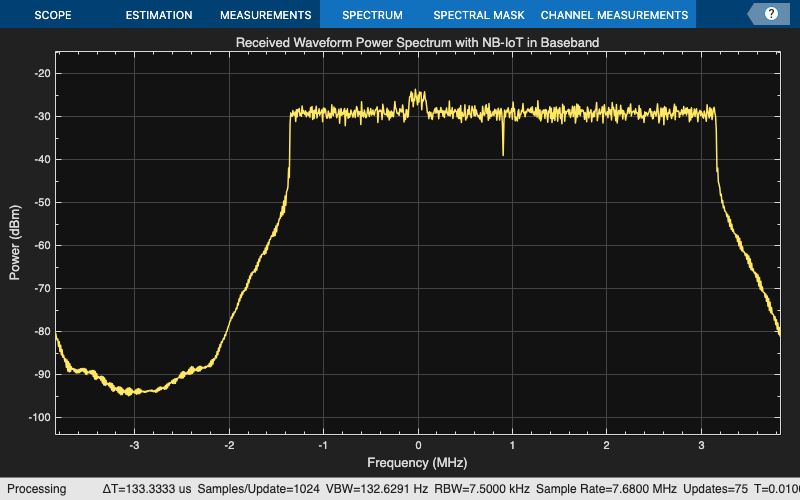Select the Spectrum tab
This screenshot has width=800, height=500.
(x=372, y=15)
